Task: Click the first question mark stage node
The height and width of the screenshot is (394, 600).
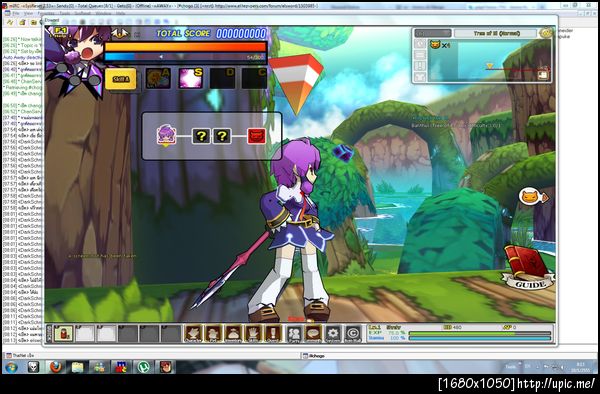Action: [x=201, y=136]
